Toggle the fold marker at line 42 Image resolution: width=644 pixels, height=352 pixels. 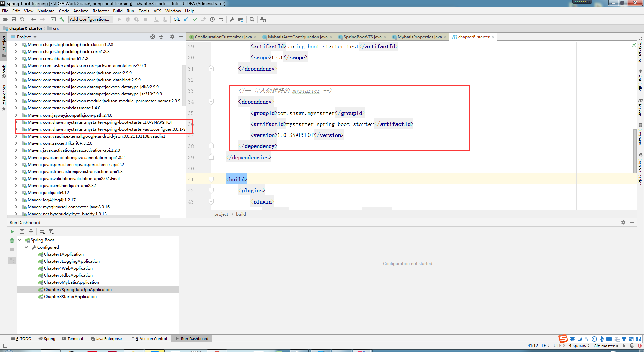(x=211, y=190)
